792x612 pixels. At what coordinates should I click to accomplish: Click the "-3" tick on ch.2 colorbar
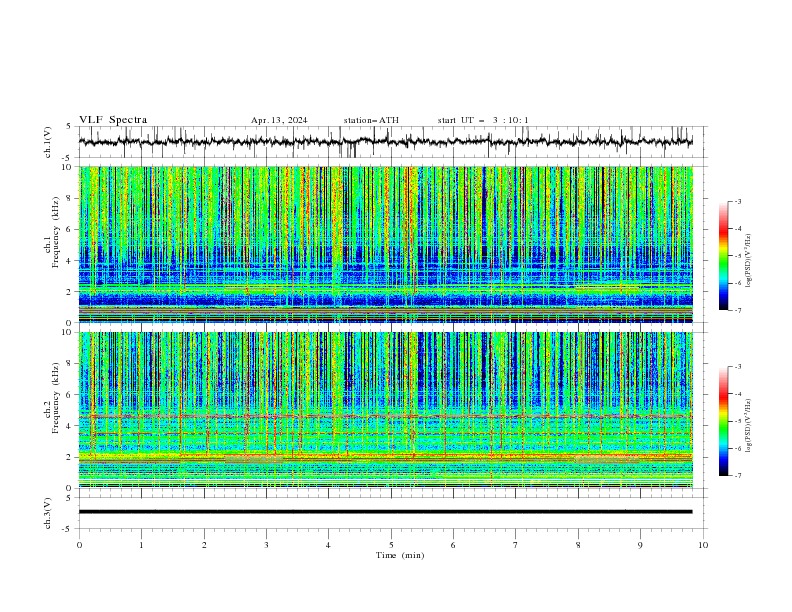[x=738, y=367]
